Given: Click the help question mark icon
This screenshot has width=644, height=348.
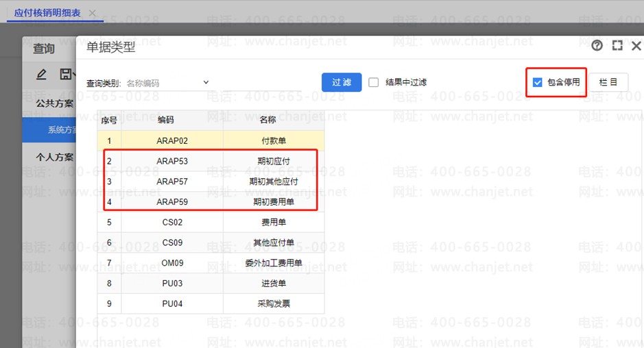Looking at the screenshot, I should click(597, 46).
